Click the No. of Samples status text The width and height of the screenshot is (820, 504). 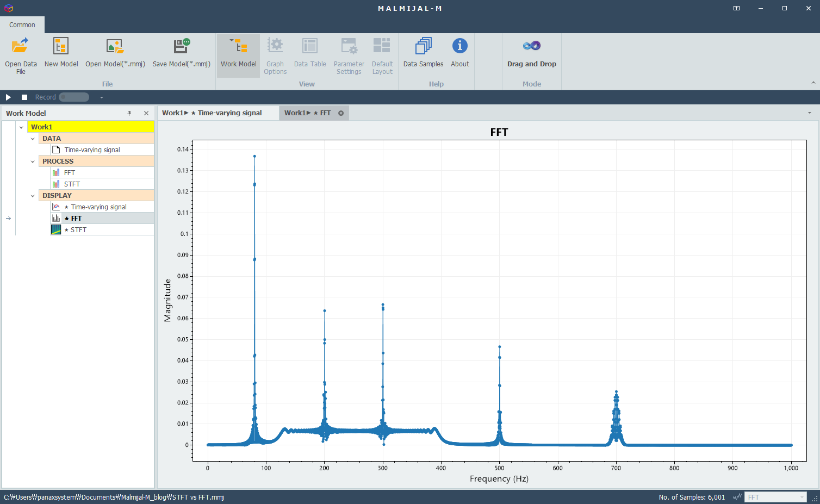click(692, 497)
